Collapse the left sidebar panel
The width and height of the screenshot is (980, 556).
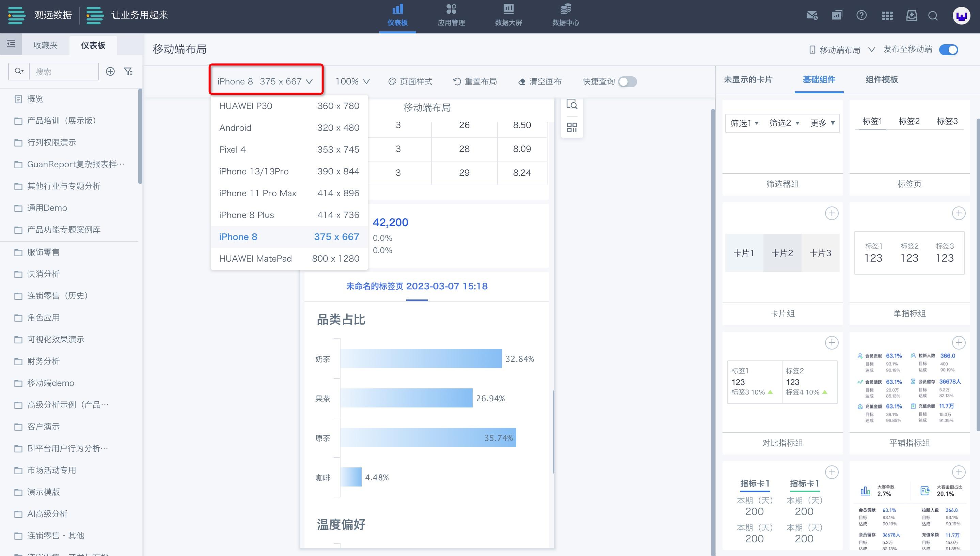pyautogui.click(x=11, y=44)
